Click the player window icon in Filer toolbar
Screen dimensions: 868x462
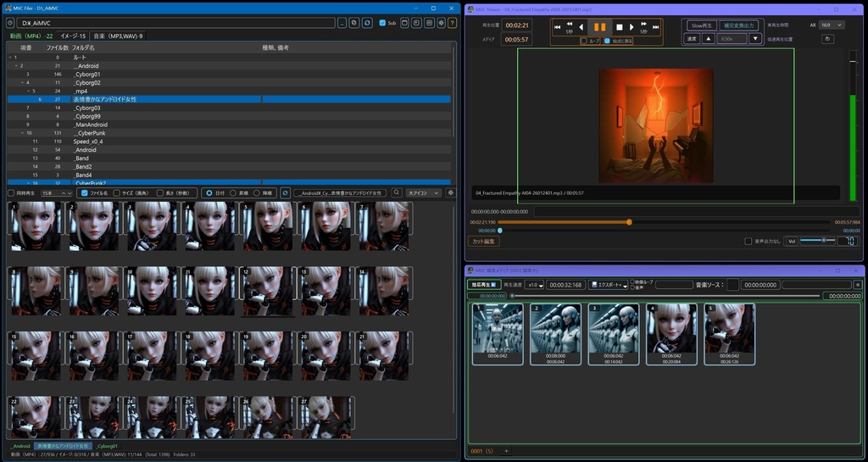pos(416,23)
